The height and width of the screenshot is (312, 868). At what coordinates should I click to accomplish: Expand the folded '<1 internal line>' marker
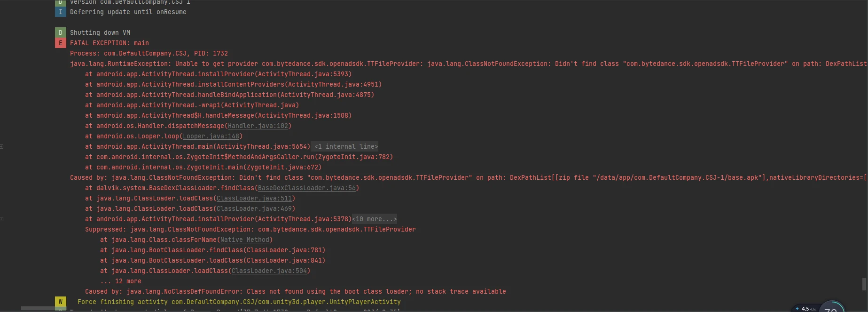click(x=346, y=146)
